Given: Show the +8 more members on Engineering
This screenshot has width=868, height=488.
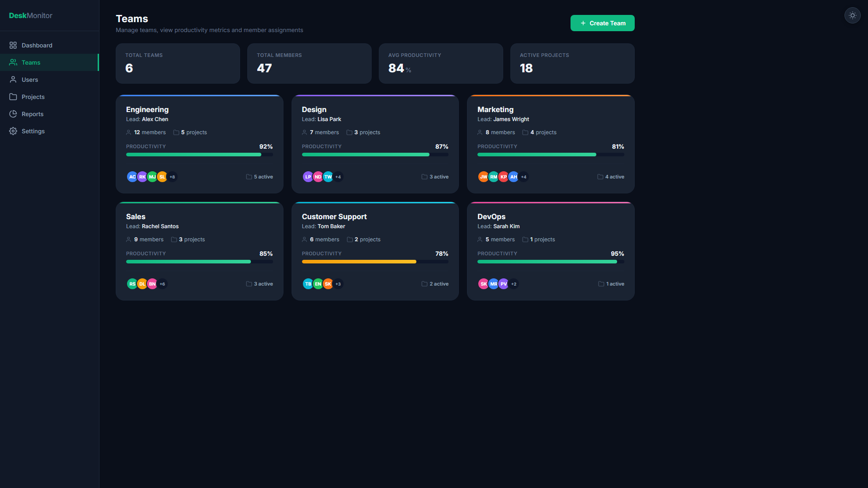Looking at the screenshot, I should [172, 177].
